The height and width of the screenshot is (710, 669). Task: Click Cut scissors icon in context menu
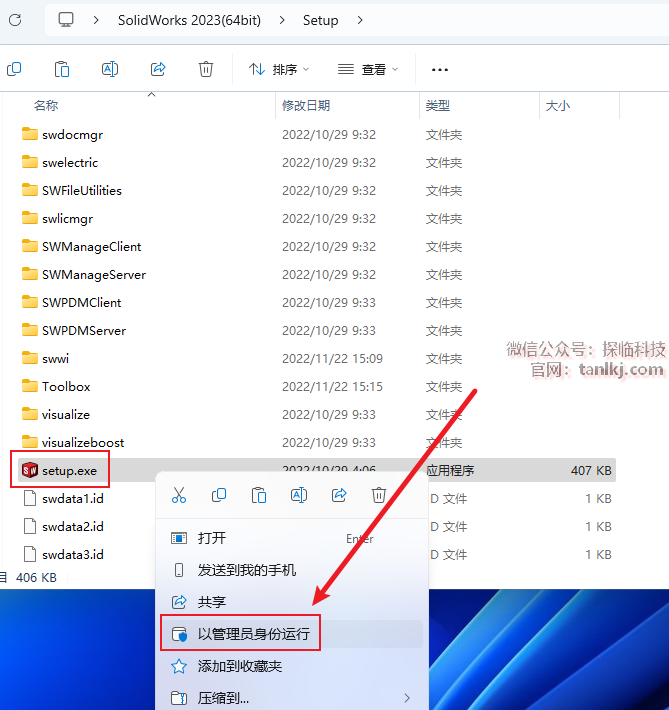[x=179, y=495]
